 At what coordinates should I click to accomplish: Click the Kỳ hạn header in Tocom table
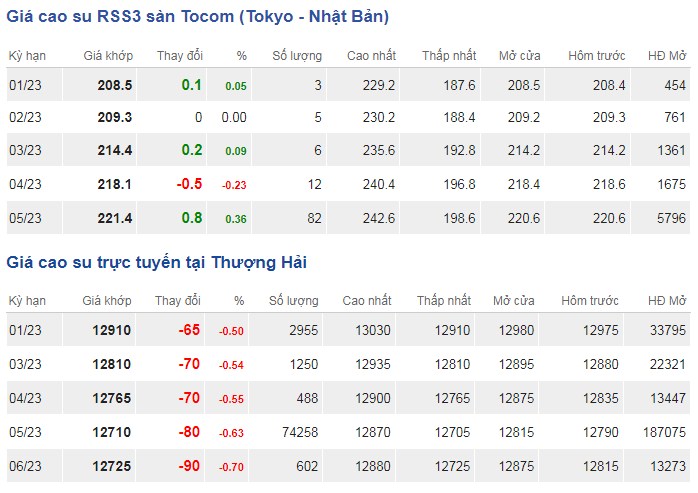click(x=28, y=53)
